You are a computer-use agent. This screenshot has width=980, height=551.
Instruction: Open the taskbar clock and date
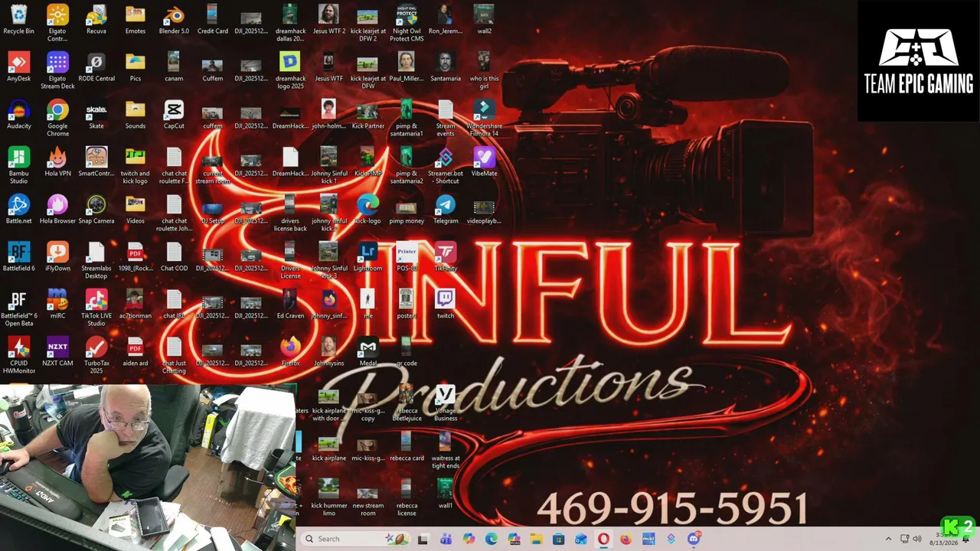(x=943, y=539)
